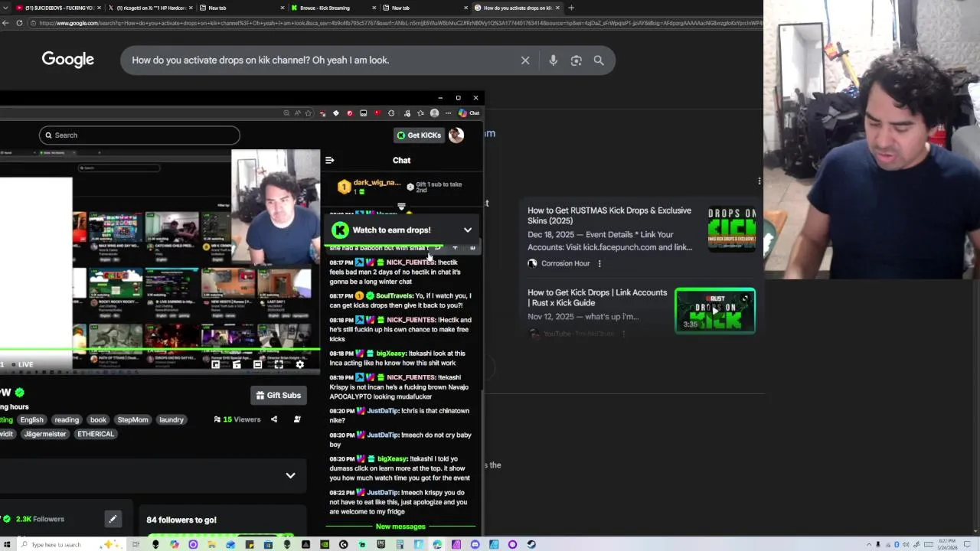Close the 'How do you activate drops' tab
The height and width of the screenshot is (551, 980).
(x=557, y=8)
